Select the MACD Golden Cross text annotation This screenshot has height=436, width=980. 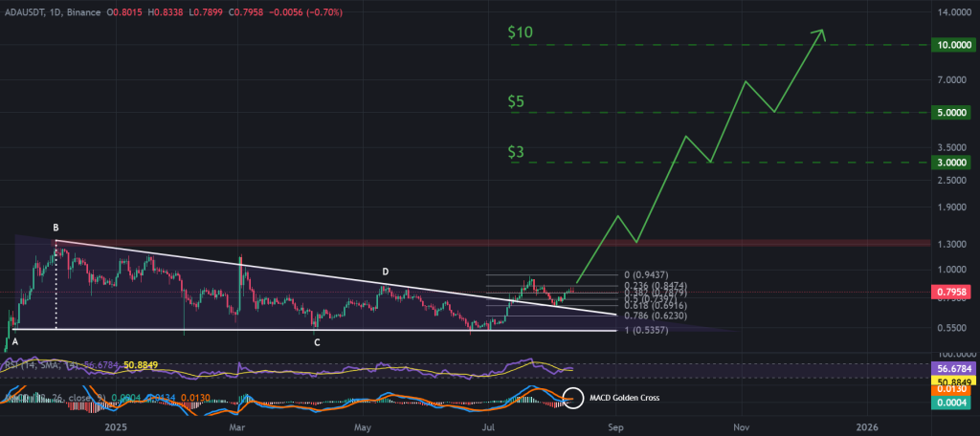coord(623,396)
